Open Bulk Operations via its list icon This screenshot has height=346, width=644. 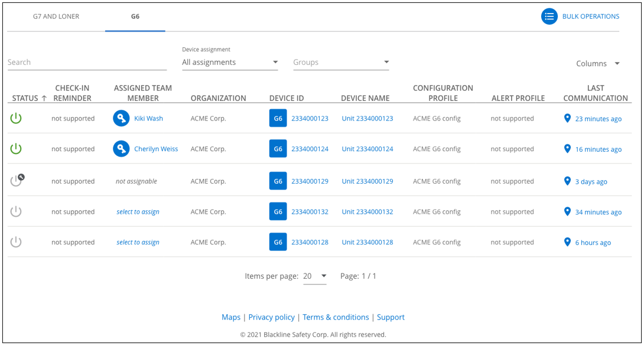[x=549, y=16]
